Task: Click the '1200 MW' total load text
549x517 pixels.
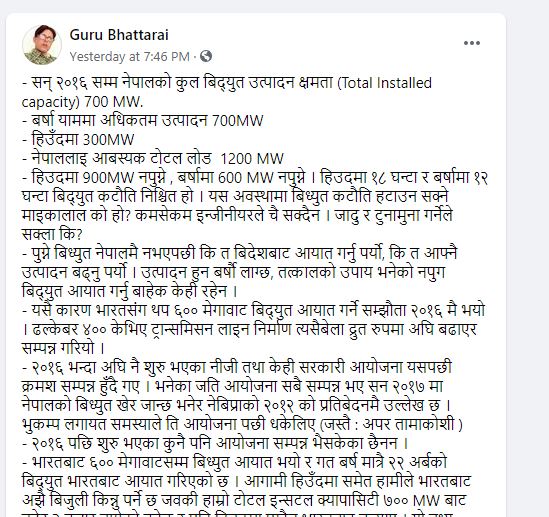Action: (x=252, y=159)
